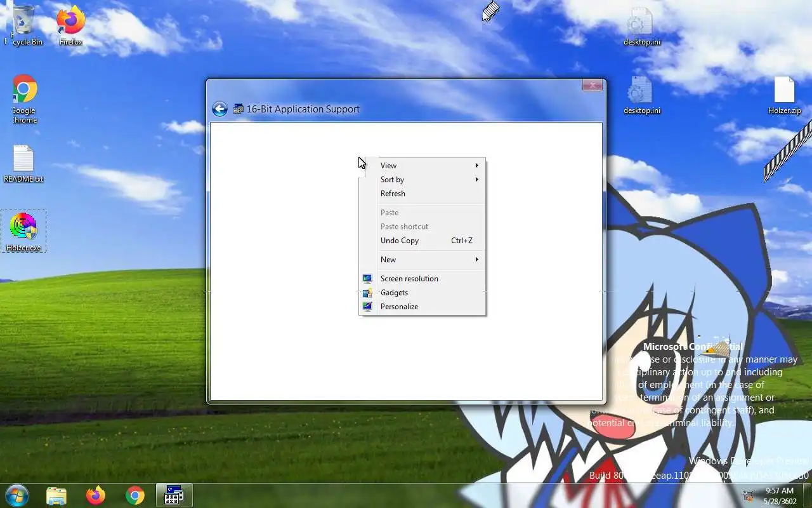Click the Show desktop strip at taskbar end
This screenshot has width=812, height=508.
807,495
